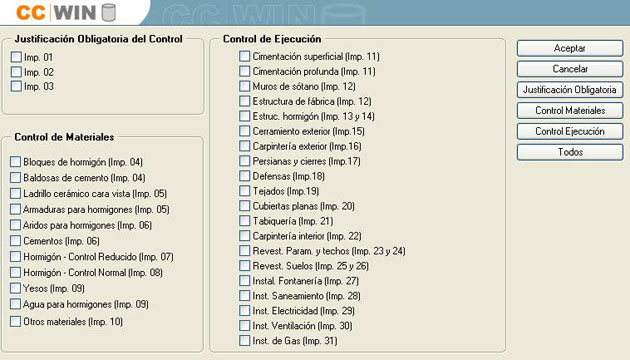This screenshot has width=630, height=360.
Task: Check Inst. Saneamiento (Imp. 28)
Action: pyautogui.click(x=244, y=295)
